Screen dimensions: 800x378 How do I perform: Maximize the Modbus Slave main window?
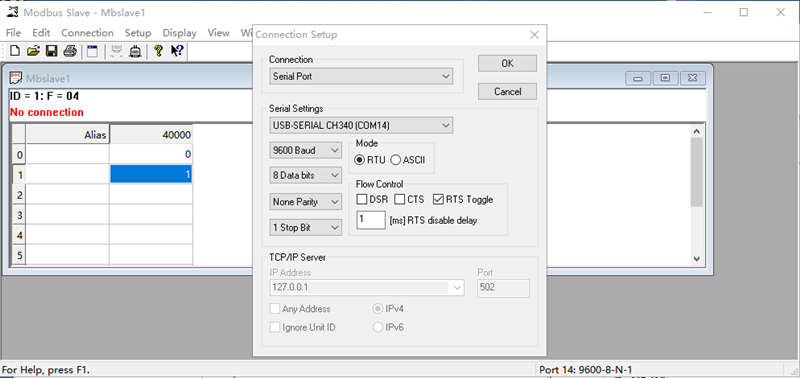click(744, 12)
